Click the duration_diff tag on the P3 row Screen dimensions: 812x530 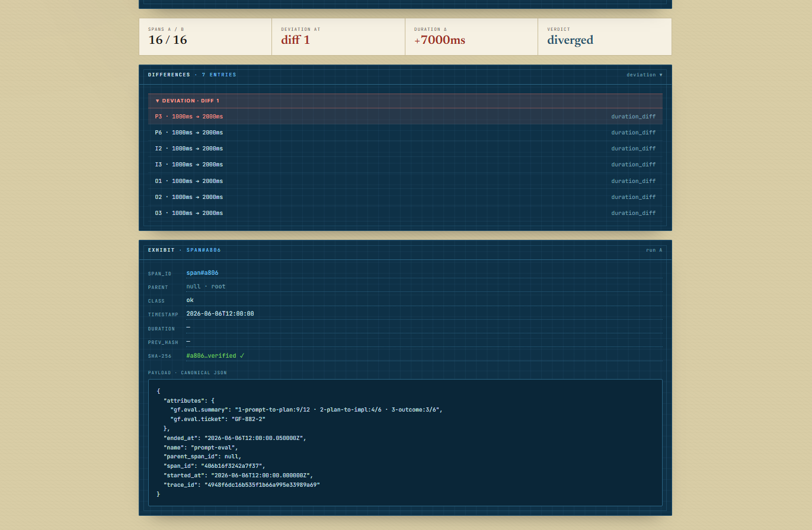(x=634, y=117)
